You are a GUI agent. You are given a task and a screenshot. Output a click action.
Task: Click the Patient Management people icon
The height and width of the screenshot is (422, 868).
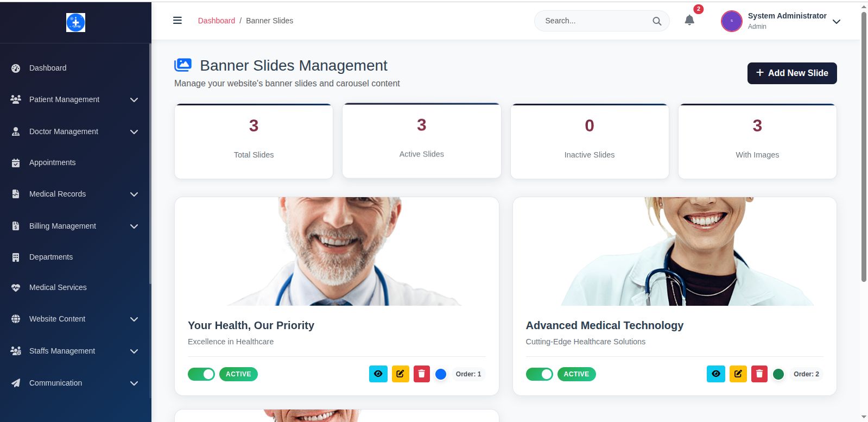[16, 99]
